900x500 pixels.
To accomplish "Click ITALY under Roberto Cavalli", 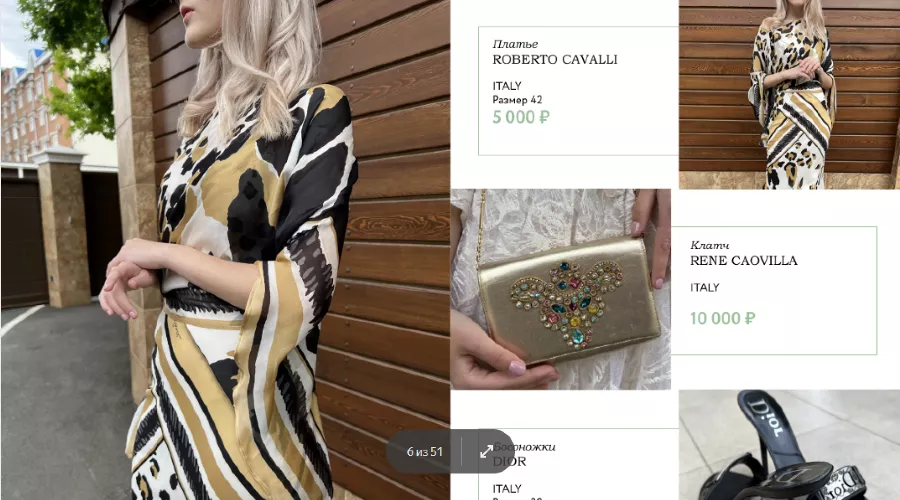I will coord(507,86).
